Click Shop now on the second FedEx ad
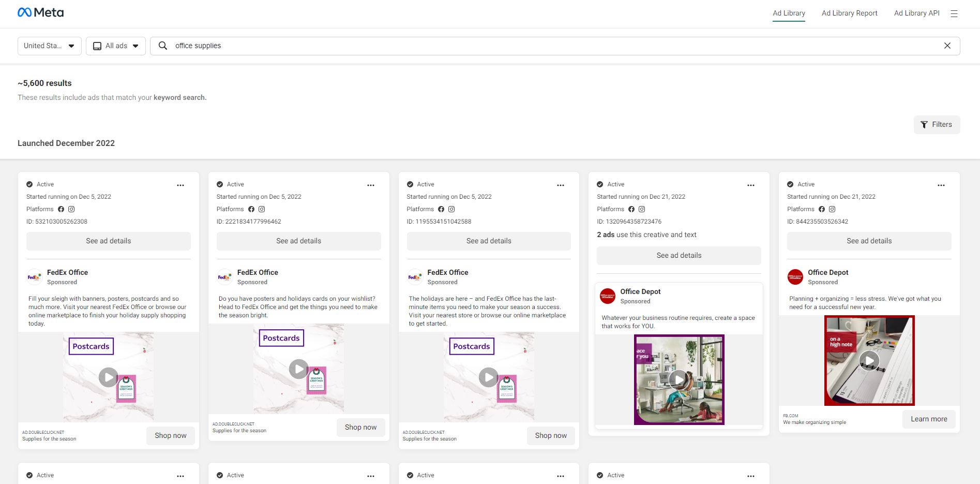The width and height of the screenshot is (980, 484). pos(360,428)
